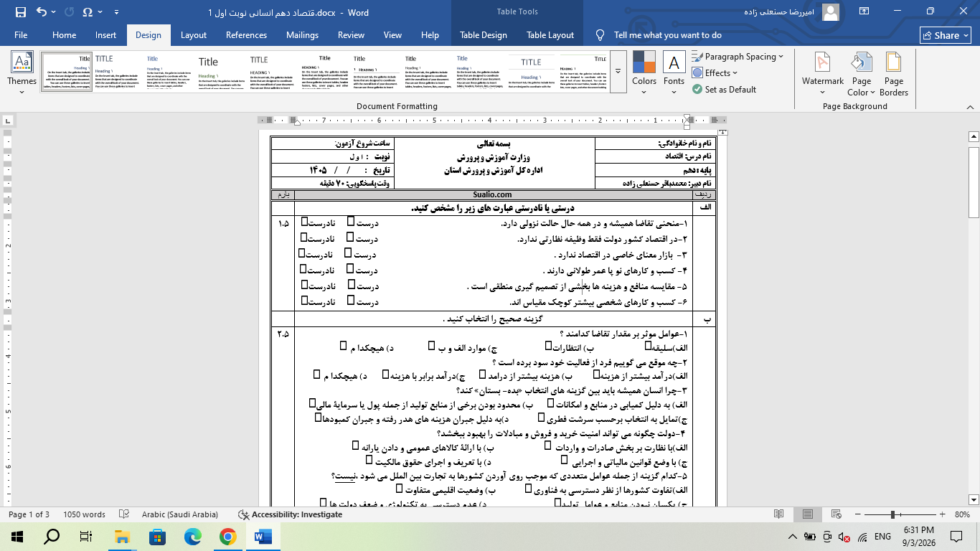The image size is (980, 551).
Task: Click Page 1 of 3 status
Action: [29, 514]
